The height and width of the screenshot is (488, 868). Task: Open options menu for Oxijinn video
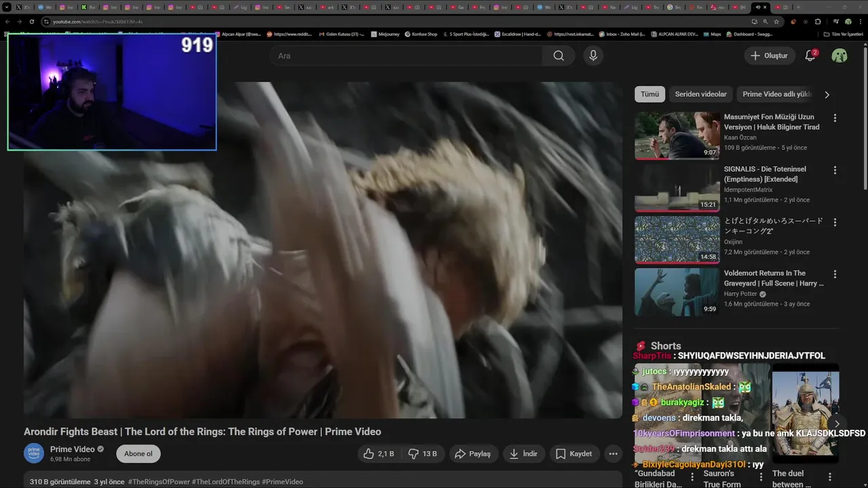(835, 222)
